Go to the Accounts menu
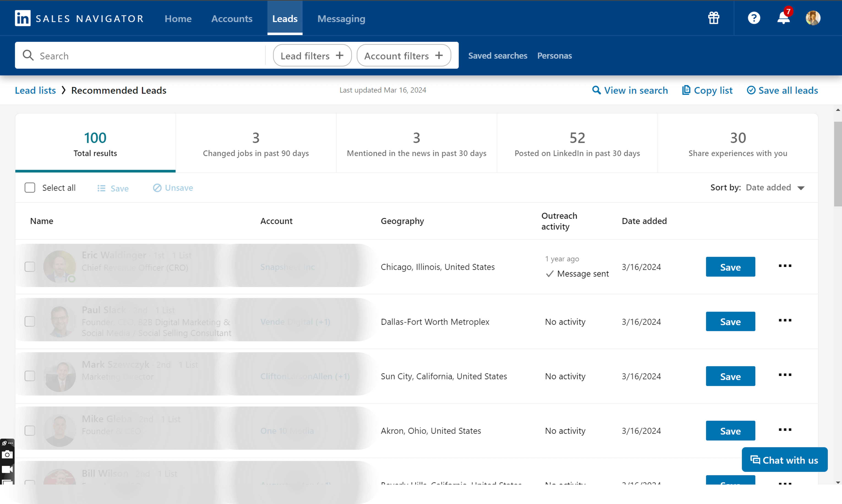This screenshot has height=504, width=842. pos(232,19)
